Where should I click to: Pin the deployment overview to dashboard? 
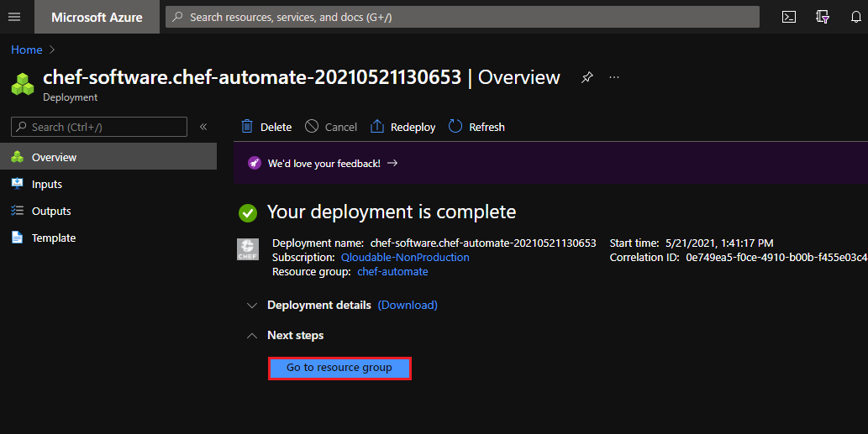(587, 77)
